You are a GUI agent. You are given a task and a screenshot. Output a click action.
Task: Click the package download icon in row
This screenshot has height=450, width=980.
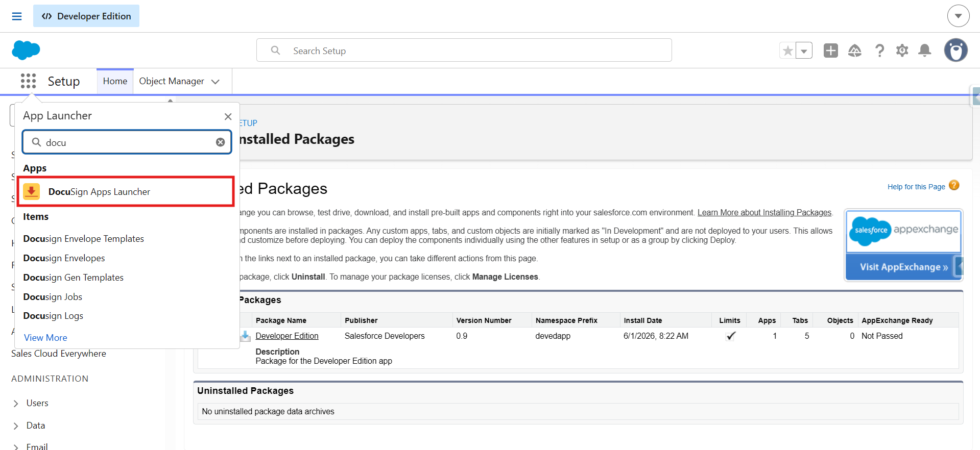(246, 336)
